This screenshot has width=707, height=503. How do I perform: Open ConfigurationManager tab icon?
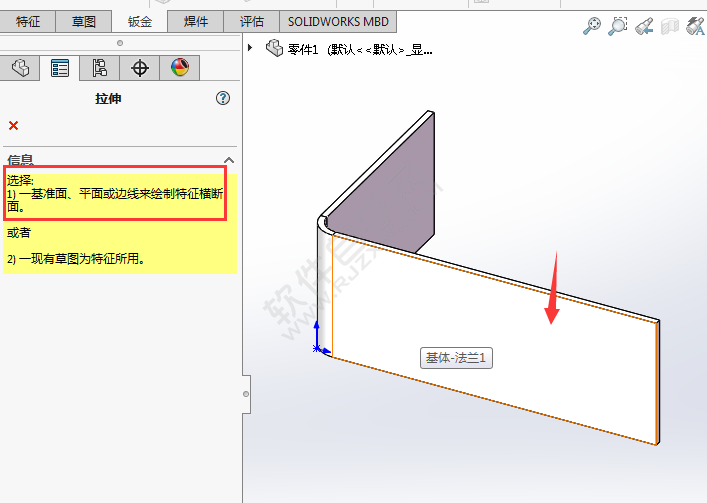pyautogui.click(x=100, y=68)
